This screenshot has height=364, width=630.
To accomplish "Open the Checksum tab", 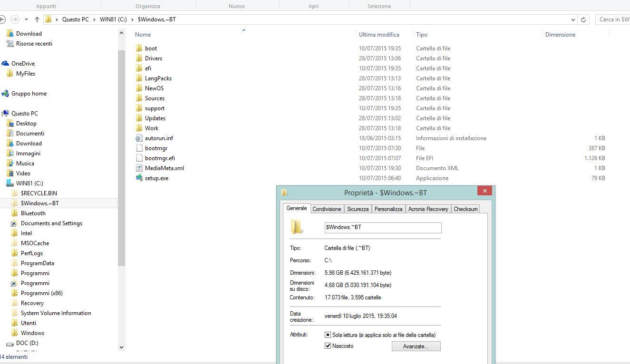I will pos(465,209).
